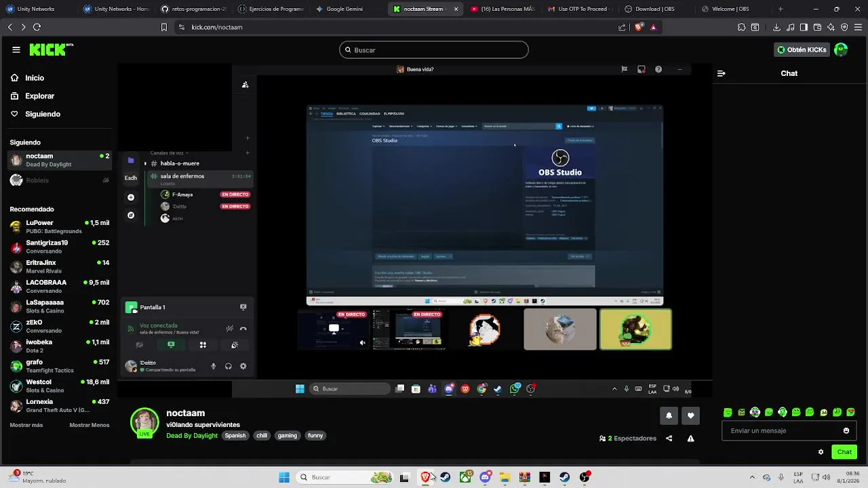
Task: Click the browser back arrow
Action: tap(9, 27)
